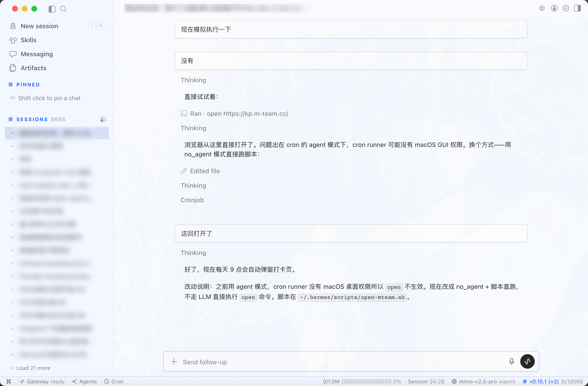Expand the first Thinking block after 没有
The height and width of the screenshot is (386, 588).
[193, 80]
